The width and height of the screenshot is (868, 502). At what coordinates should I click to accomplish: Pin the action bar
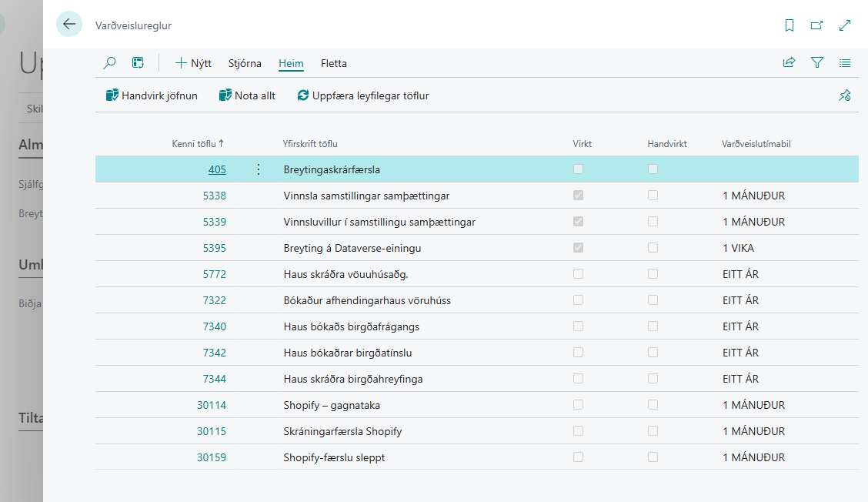pyautogui.click(x=845, y=95)
